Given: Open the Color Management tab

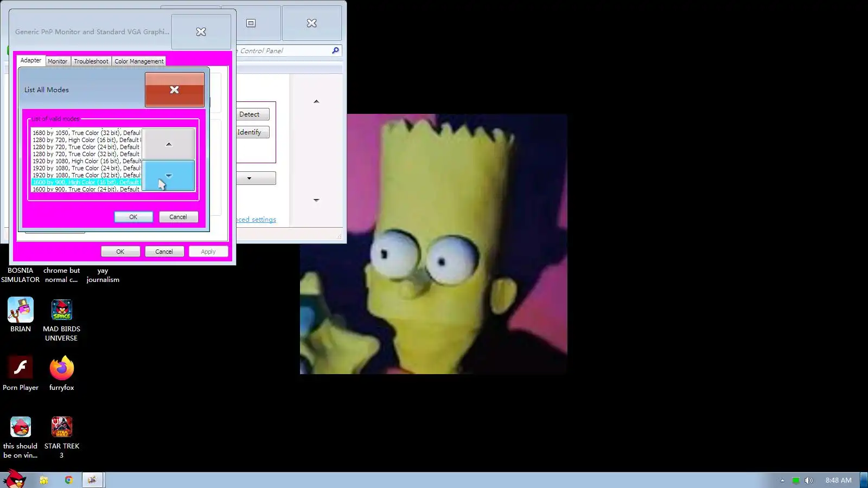Looking at the screenshot, I should tap(139, 61).
